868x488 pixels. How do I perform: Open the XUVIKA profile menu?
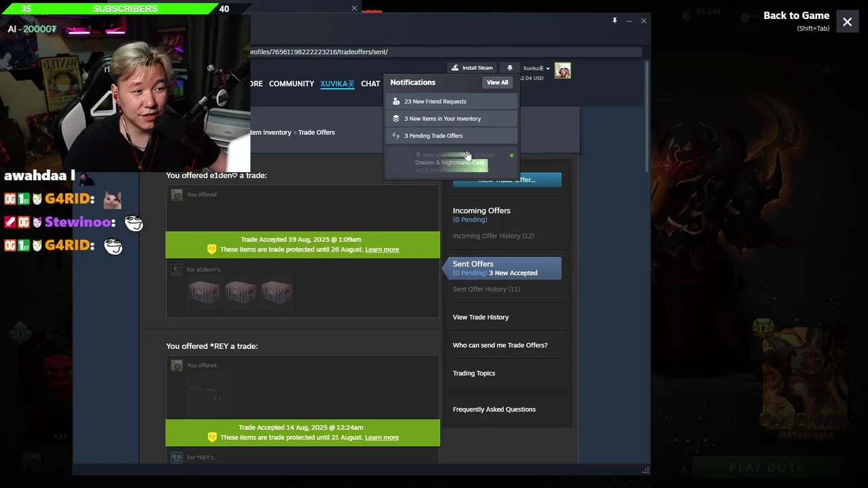click(x=337, y=83)
